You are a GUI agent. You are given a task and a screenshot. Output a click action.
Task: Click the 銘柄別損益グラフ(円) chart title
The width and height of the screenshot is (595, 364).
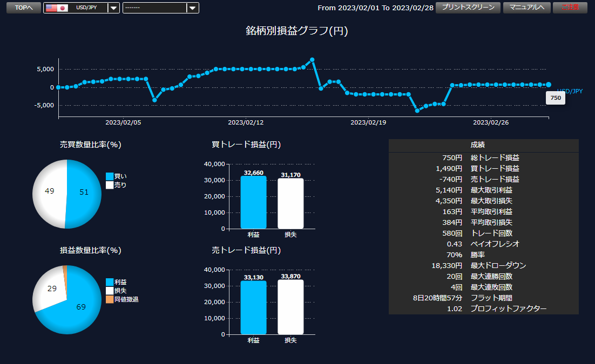[x=297, y=31]
